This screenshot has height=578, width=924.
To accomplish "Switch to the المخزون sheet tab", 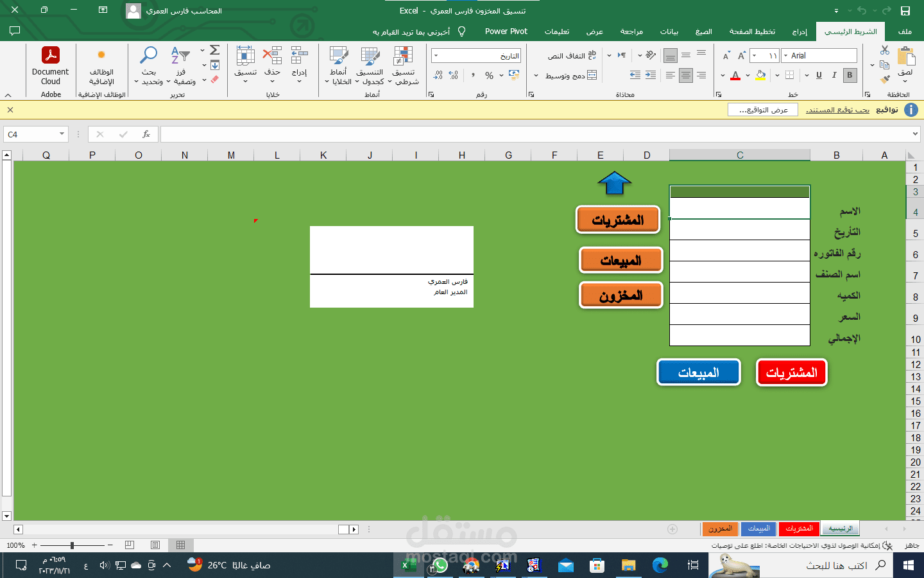I will [x=721, y=529].
